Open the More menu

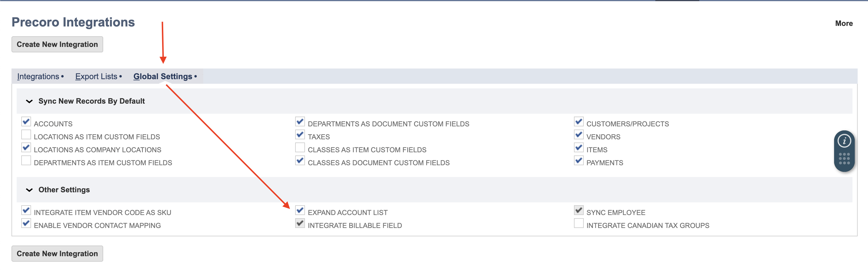843,23
